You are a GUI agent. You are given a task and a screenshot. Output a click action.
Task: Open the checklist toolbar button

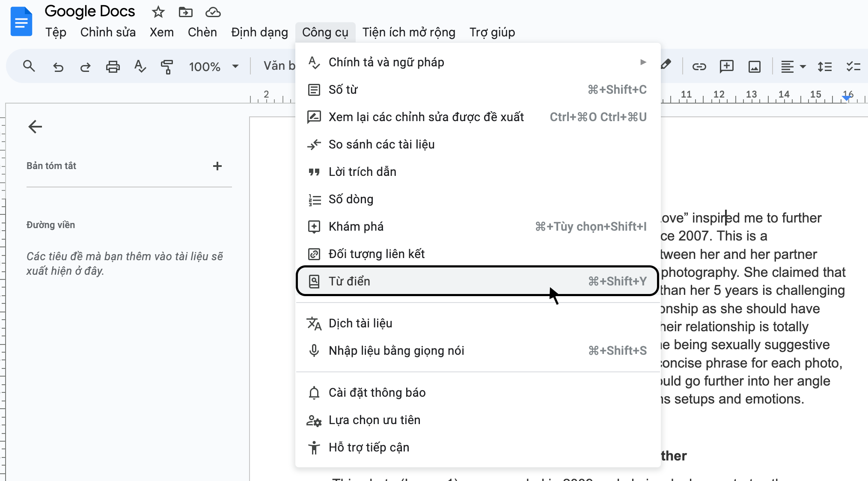tap(853, 66)
